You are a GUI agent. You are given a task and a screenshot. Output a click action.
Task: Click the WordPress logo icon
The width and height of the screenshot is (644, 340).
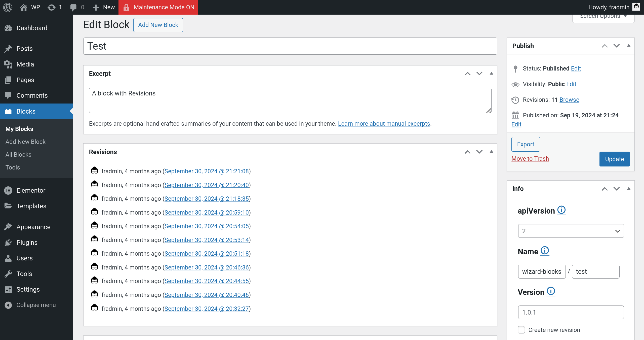click(x=8, y=7)
